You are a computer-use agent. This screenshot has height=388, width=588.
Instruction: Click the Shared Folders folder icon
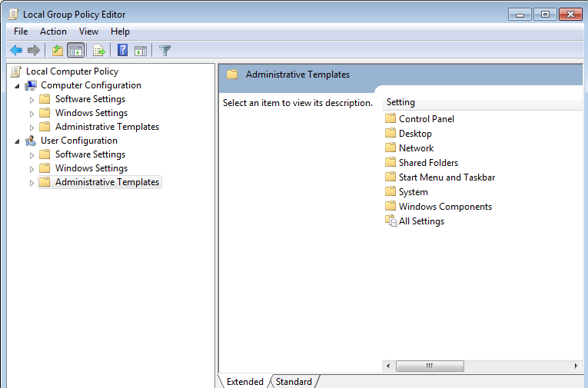coord(390,162)
